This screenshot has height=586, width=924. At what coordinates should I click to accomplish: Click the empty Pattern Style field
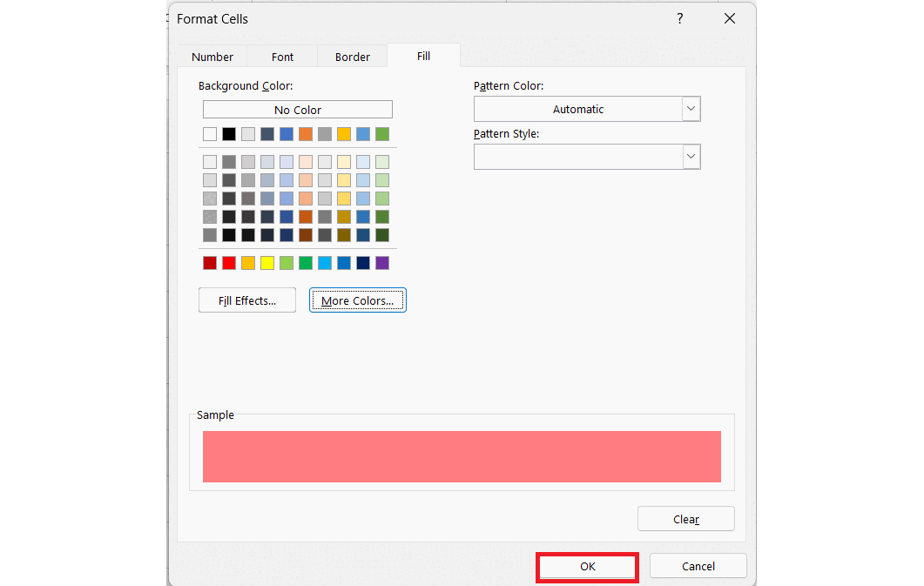pos(578,157)
